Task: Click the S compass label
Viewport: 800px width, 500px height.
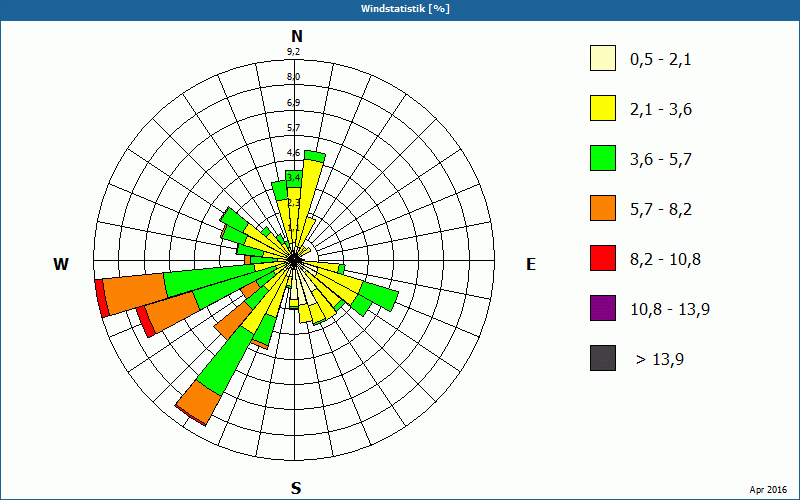Action: tap(296, 488)
